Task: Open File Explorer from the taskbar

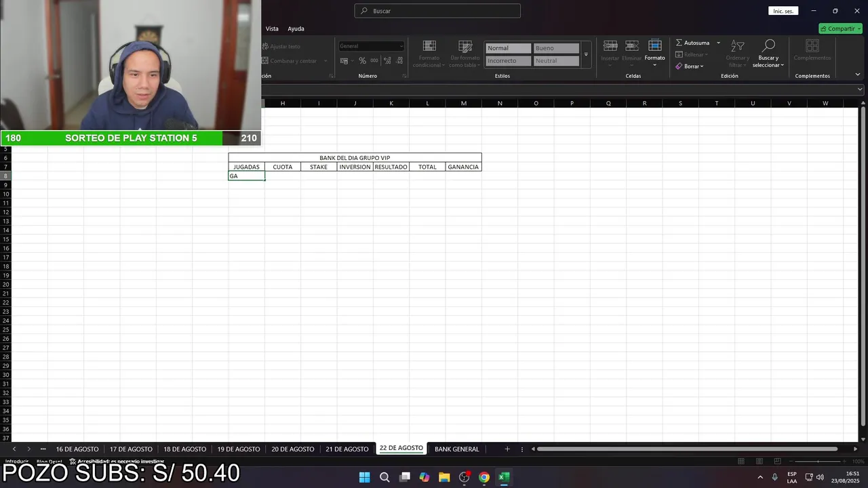Action: 444,477
